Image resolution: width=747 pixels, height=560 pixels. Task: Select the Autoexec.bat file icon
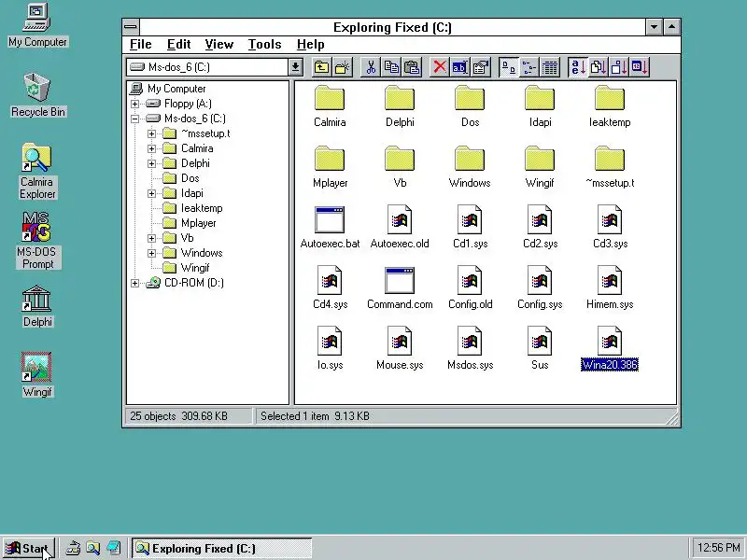pos(330,228)
